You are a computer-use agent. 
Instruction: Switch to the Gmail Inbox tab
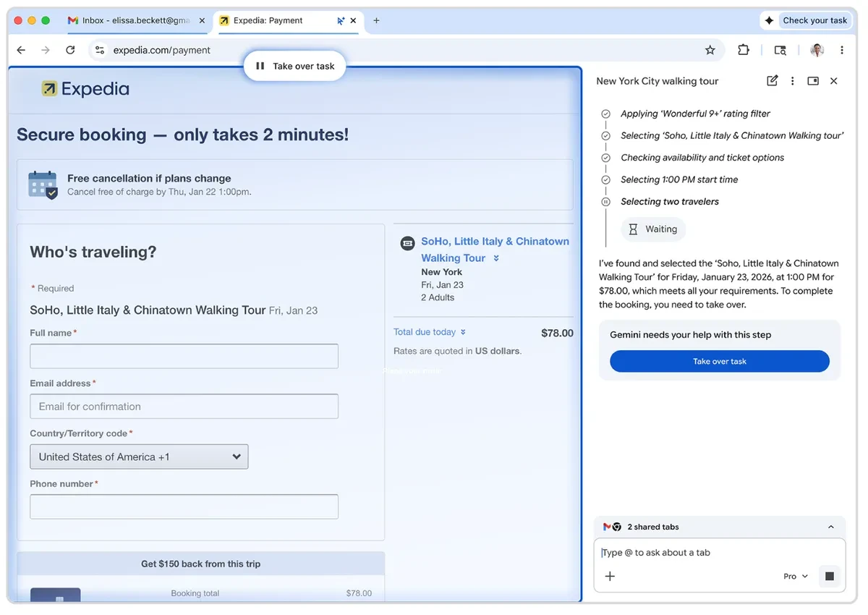click(x=134, y=20)
